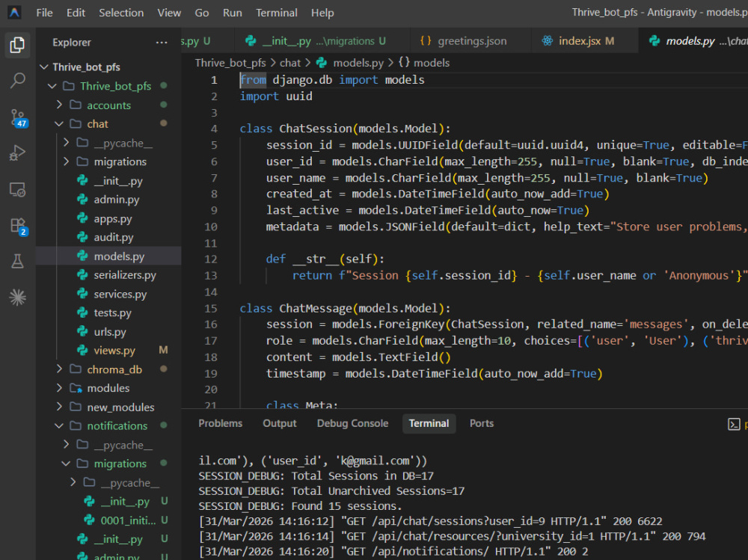Click the React icon on index.jsx tab

[x=548, y=41]
